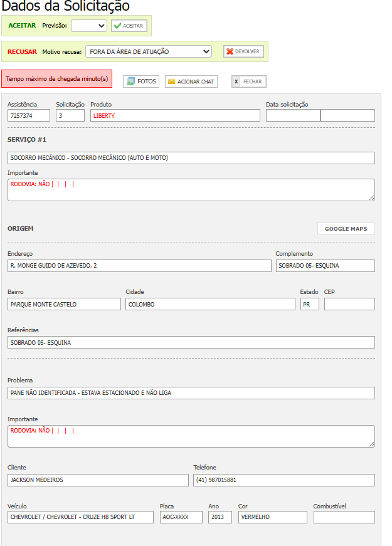Select the Produto field showing LIBERTY

(175, 115)
